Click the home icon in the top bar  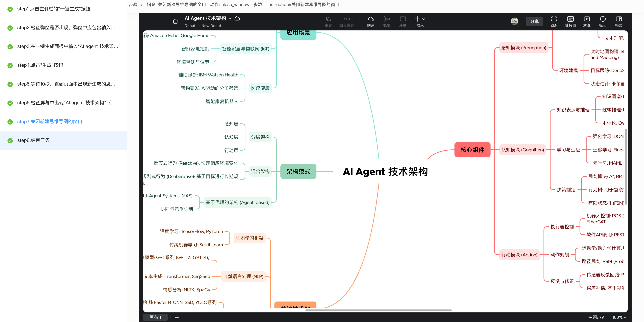(175, 21)
